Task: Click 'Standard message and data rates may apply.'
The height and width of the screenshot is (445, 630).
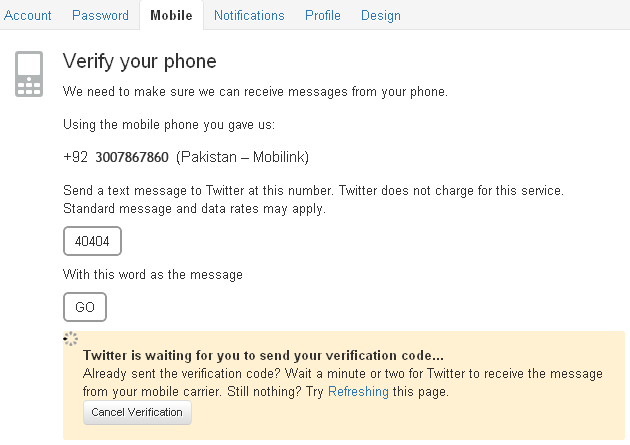Action: tap(194, 209)
